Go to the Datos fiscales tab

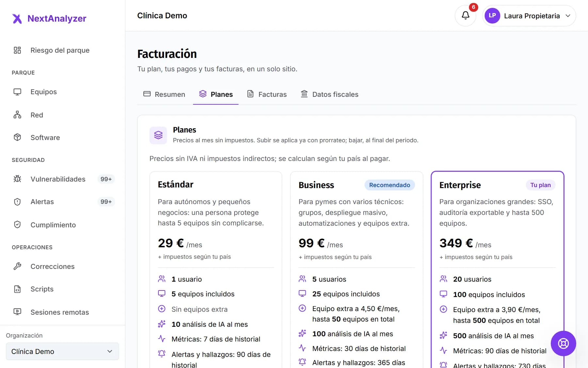pos(330,95)
